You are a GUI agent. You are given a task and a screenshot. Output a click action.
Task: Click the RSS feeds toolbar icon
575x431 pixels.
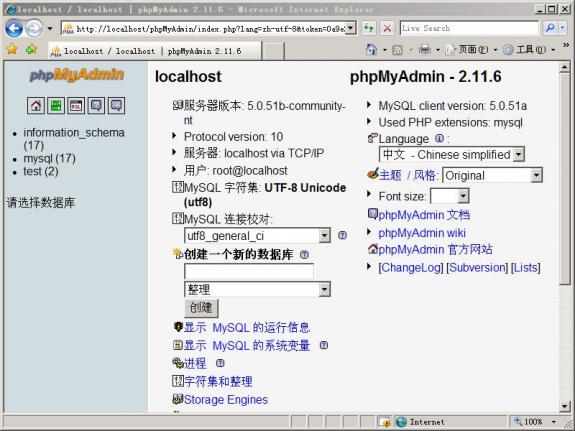[x=397, y=50]
